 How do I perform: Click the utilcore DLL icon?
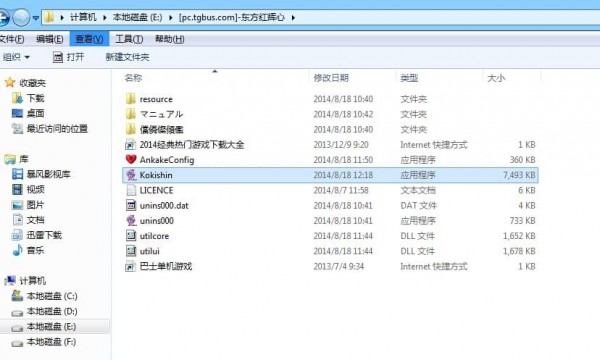click(x=130, y=236)
